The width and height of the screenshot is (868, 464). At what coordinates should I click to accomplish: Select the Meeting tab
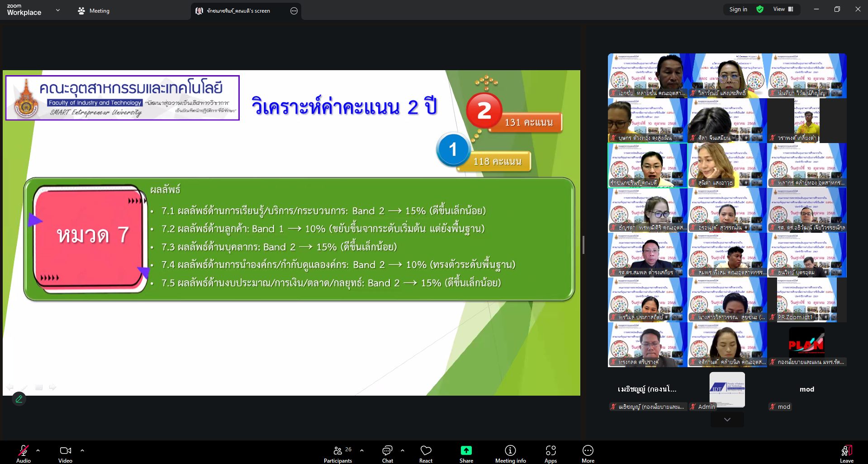pyautogui.click(x=94, y=11)
